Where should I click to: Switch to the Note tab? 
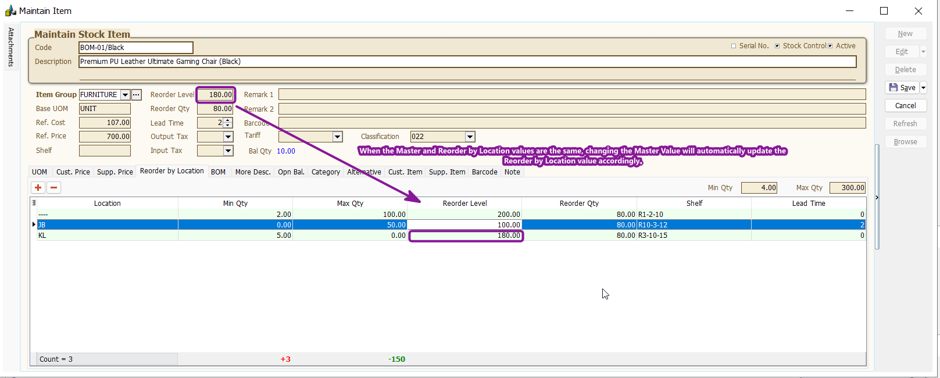pos(512,172)
